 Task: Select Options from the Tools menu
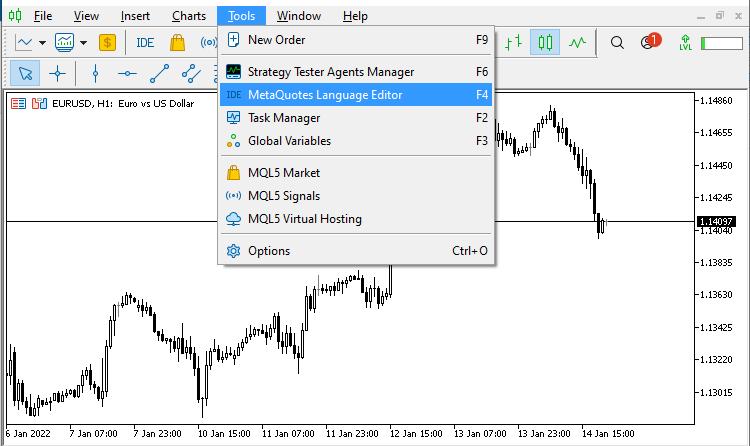pyautogui.click(x=354, y=251)
